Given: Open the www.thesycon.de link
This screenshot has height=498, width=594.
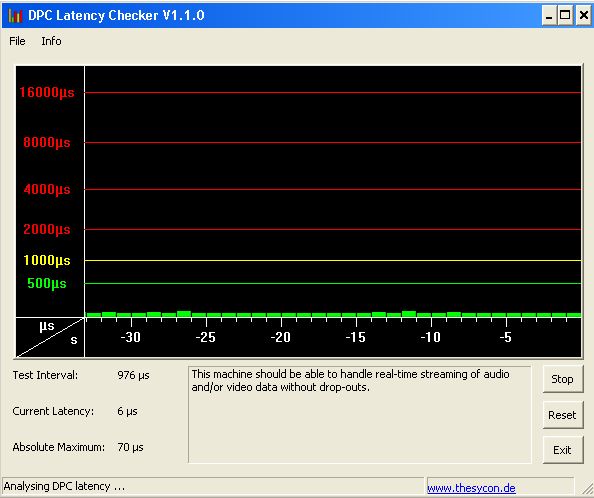Looking at the screenshot, I should pos(471,488).
